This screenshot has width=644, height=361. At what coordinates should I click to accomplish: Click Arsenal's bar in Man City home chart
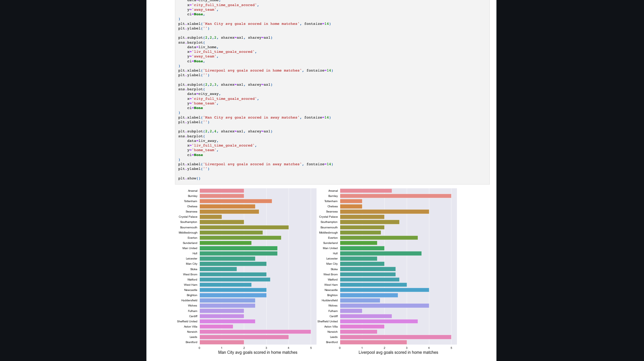click(x=222, y=191)
